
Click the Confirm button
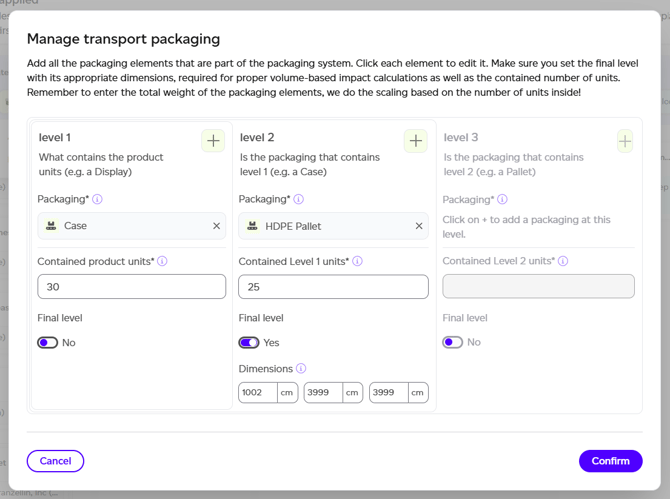[611, 461]
